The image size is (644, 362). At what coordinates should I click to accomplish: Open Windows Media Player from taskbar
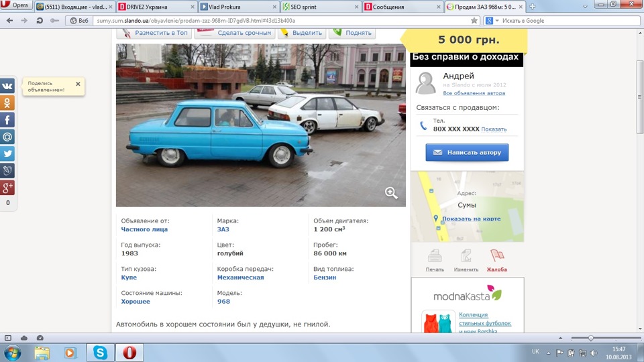[70, 353]
